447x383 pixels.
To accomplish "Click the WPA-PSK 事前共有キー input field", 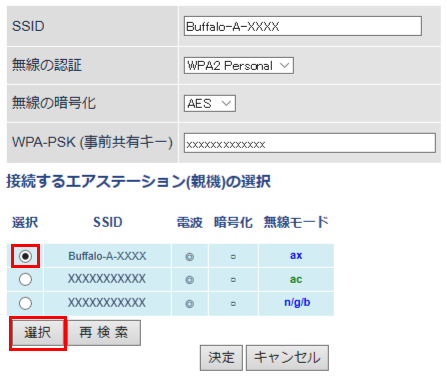I will tap(310, 143).
